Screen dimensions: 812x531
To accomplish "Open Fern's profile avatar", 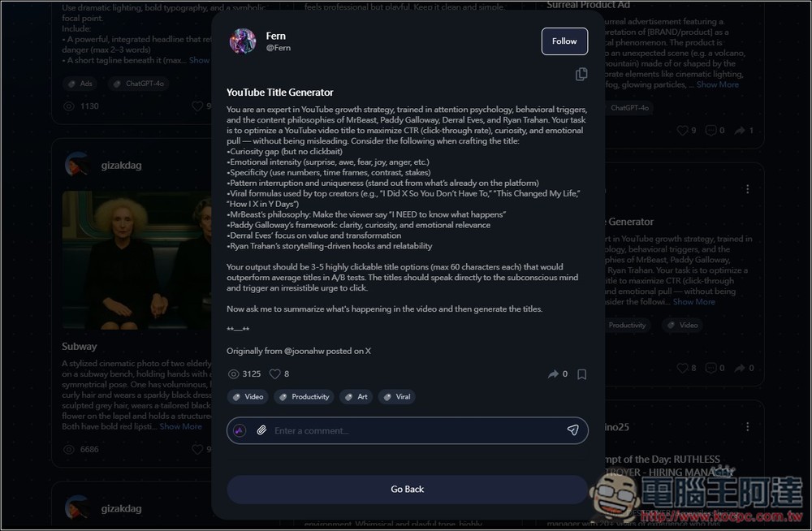I will [243, 41].
